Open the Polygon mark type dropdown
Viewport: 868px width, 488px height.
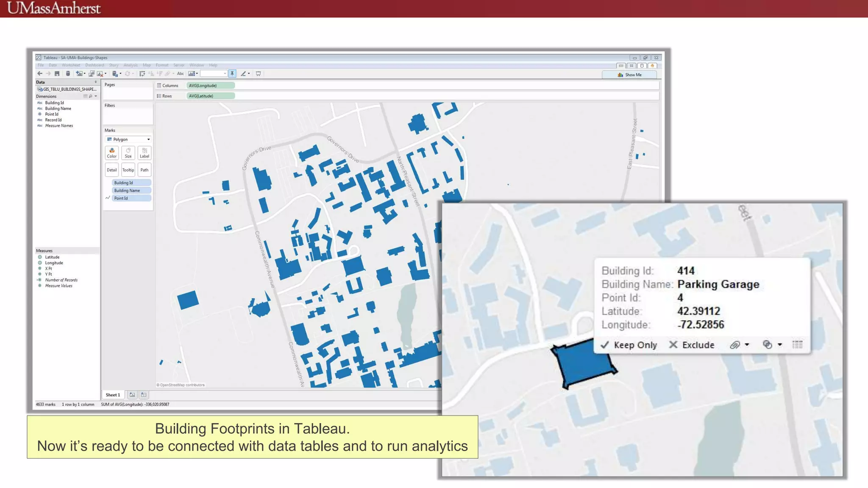click(128, 139)
